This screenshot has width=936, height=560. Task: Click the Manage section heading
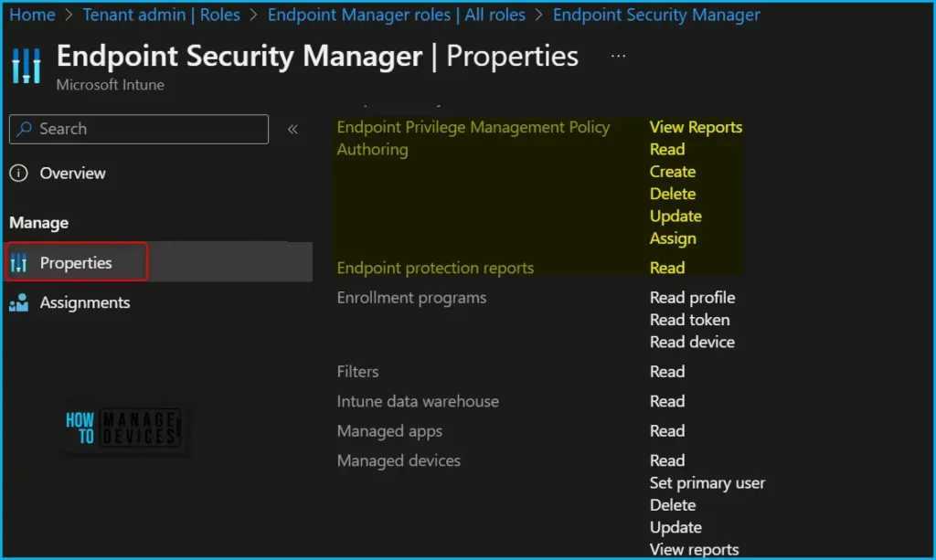coord(38,223)
